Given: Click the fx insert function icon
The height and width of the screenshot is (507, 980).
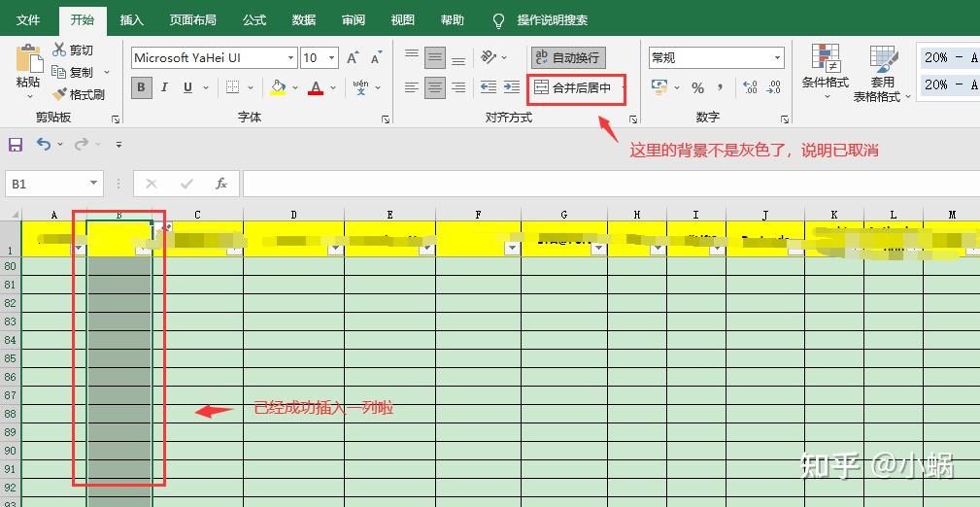Looking at the screenshot, I should (221, 184).
